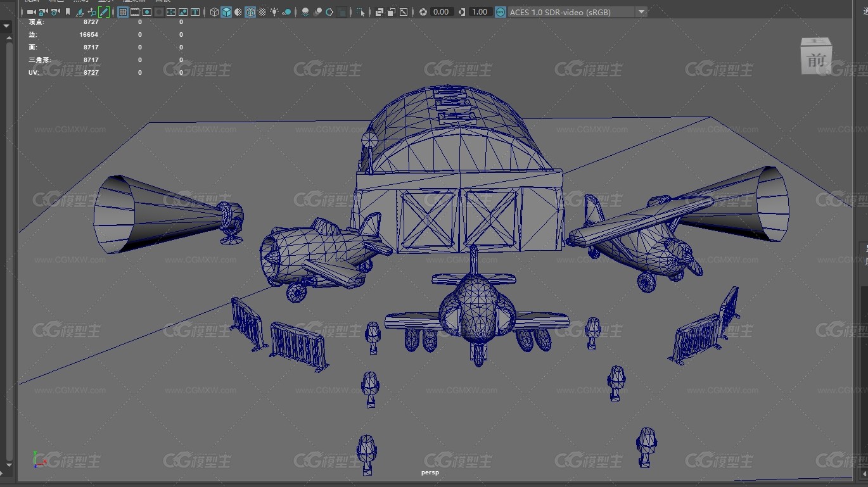Click the XYZ axis indicator icon
This screenshot has height=487, width=868.
point(39,459)
